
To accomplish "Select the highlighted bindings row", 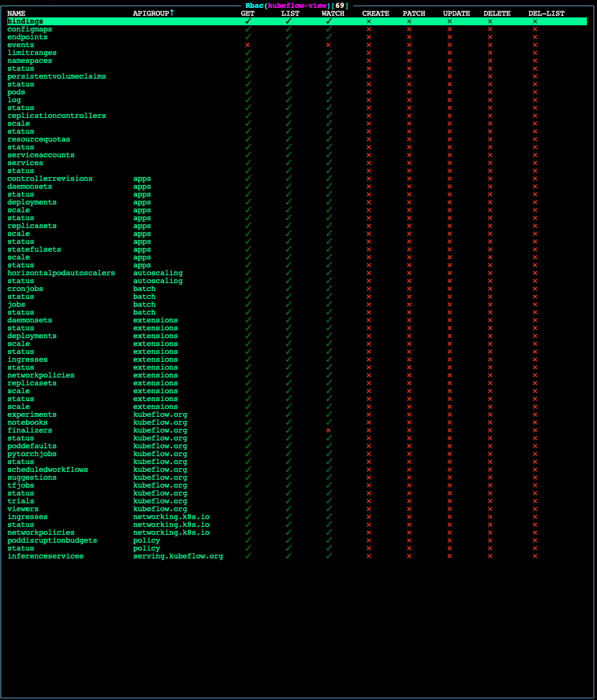I will pos(297,21).
